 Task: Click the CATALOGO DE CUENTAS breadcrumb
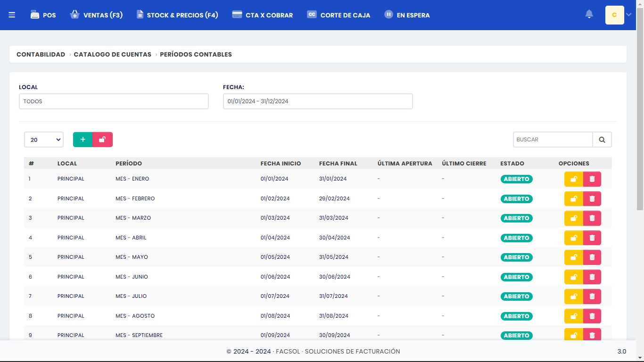[x=112, y=54]
